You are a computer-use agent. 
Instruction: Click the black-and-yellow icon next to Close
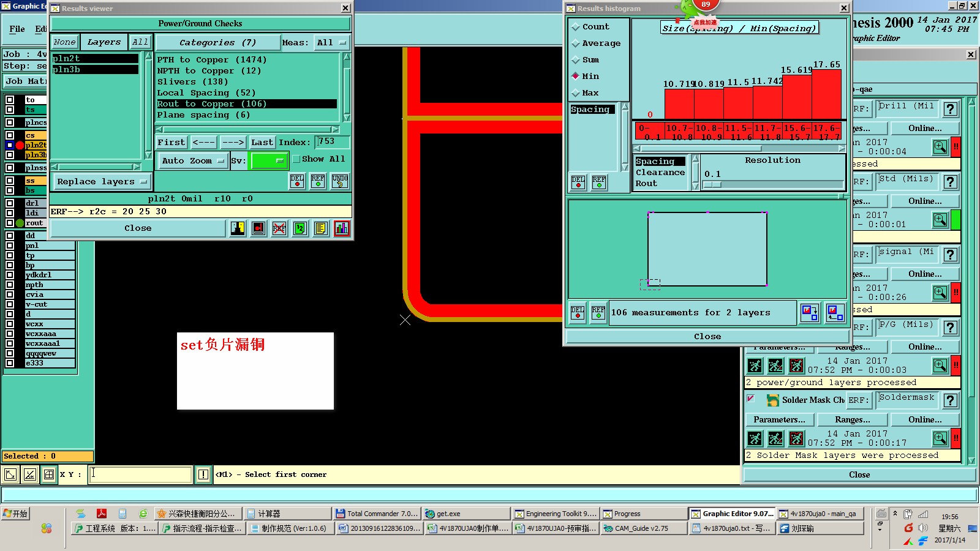[238, 228]
